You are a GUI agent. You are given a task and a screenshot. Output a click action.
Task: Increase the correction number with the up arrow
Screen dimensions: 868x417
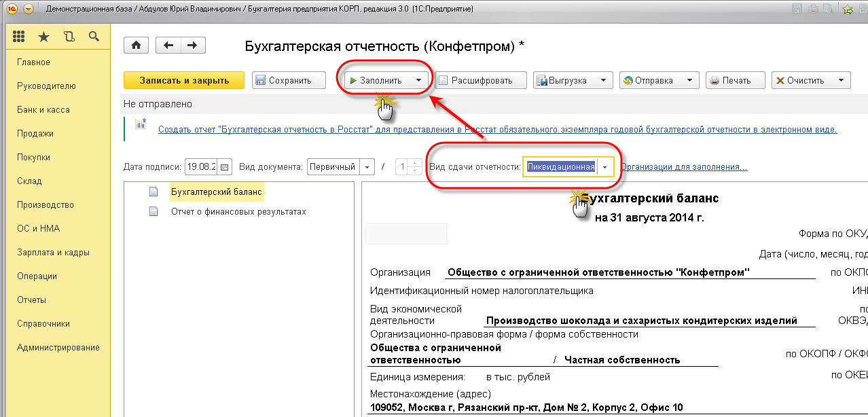(x=416, y=163)
